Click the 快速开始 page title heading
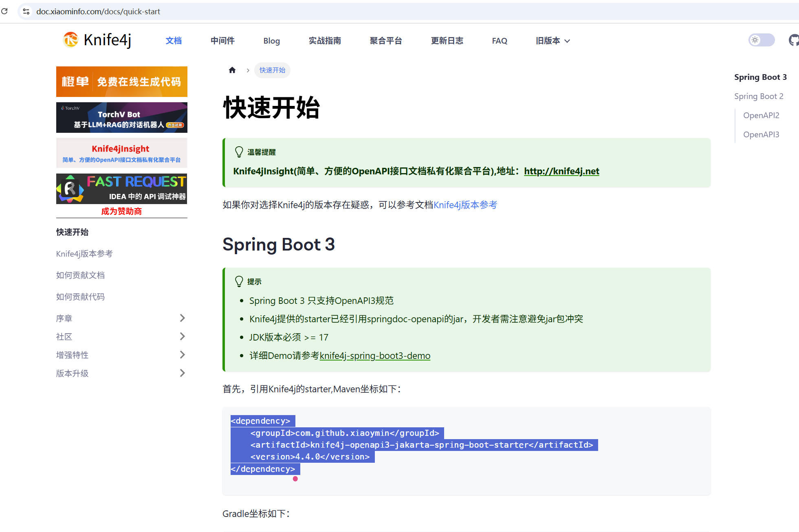The height and width of the screenshot is (532, 799). pos(271,108)
